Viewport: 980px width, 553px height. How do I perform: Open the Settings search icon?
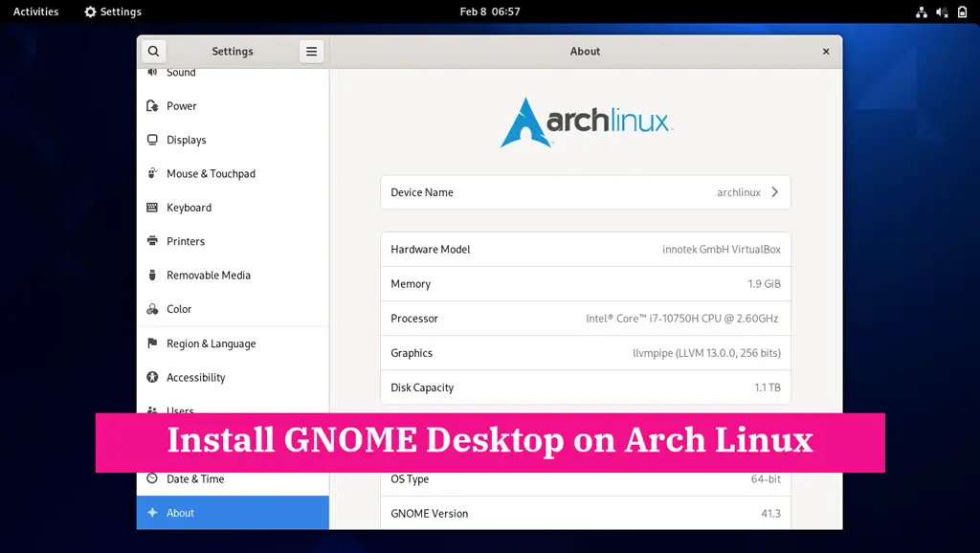[x=154, y=51]
